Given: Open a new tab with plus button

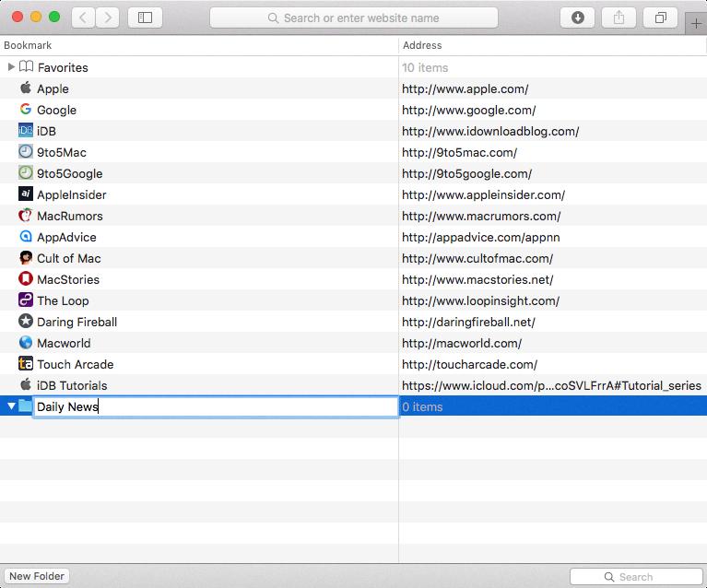Looking at the screenshot, I should tap(696, 23).
